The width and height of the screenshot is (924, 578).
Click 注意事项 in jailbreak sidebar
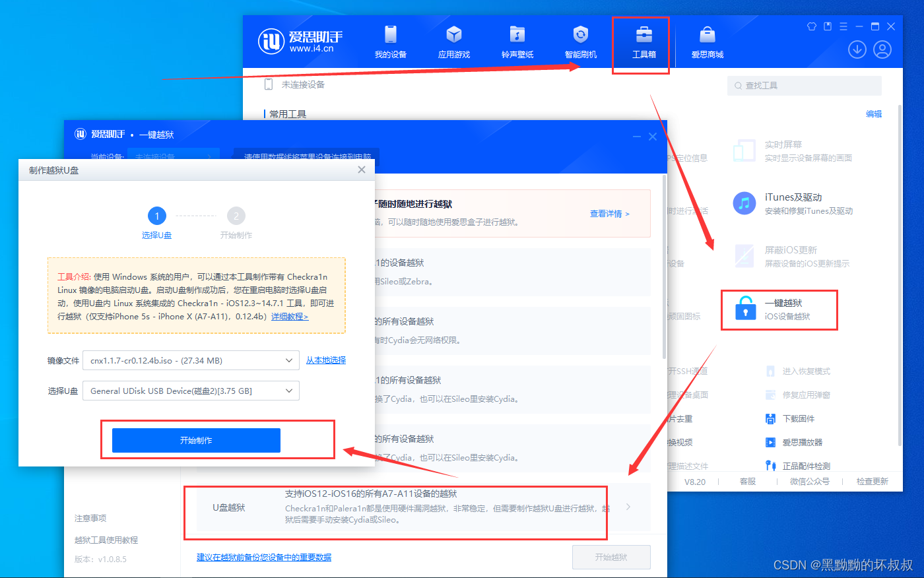(90, 519)
